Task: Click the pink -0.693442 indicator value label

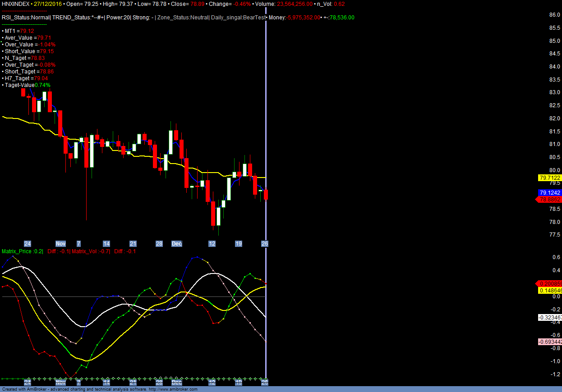Action: click(x=549, y=342)
